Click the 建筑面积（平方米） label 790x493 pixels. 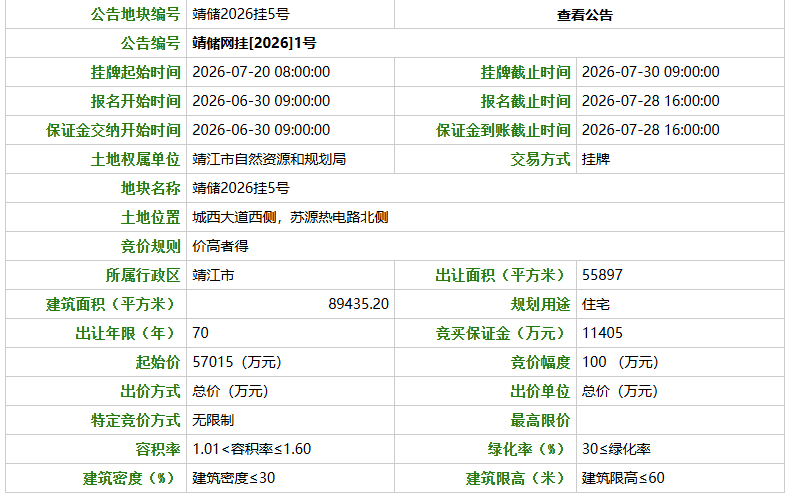(x=113, y=304)
